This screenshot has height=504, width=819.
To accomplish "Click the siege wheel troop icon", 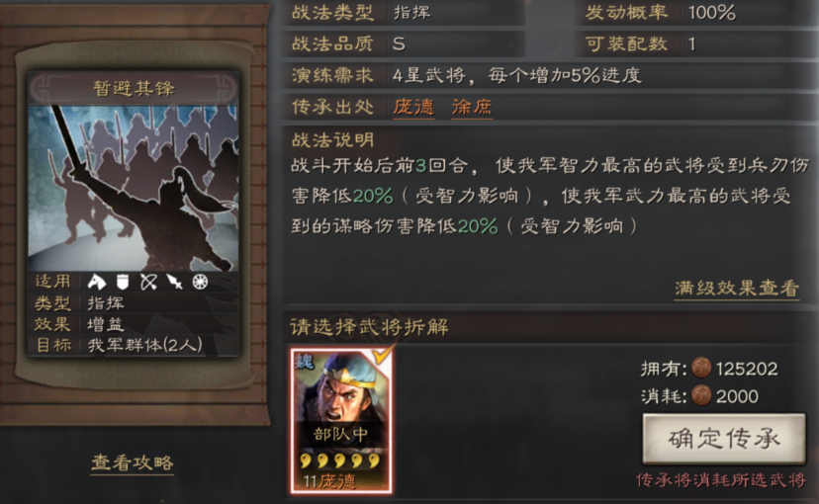I will point(200,282).
